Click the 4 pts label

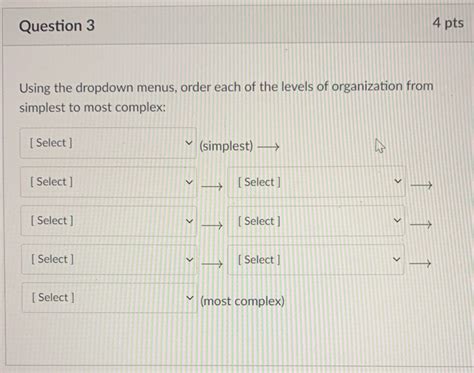coord(448,23)
